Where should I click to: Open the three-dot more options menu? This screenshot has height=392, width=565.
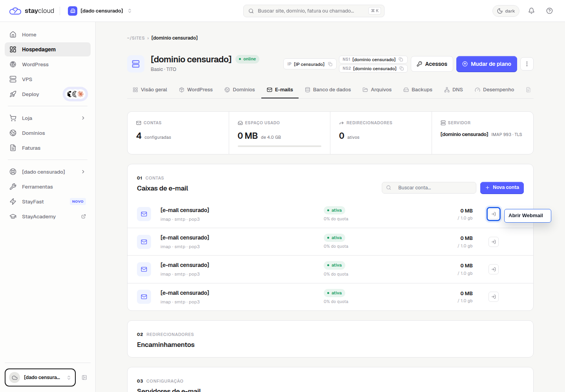click(527, 64)
